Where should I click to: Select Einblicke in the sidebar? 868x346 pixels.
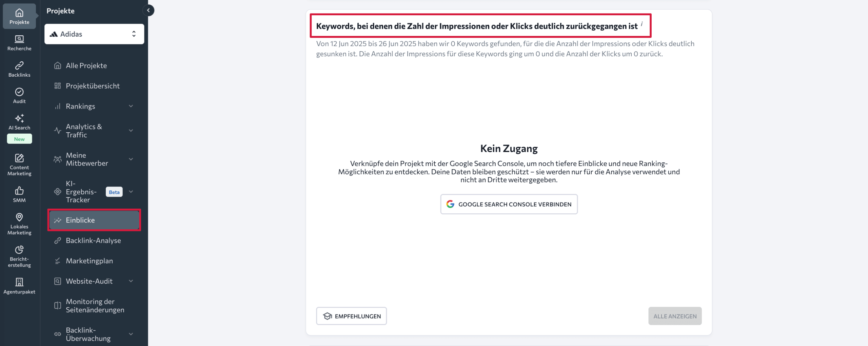tap(94, 220)
